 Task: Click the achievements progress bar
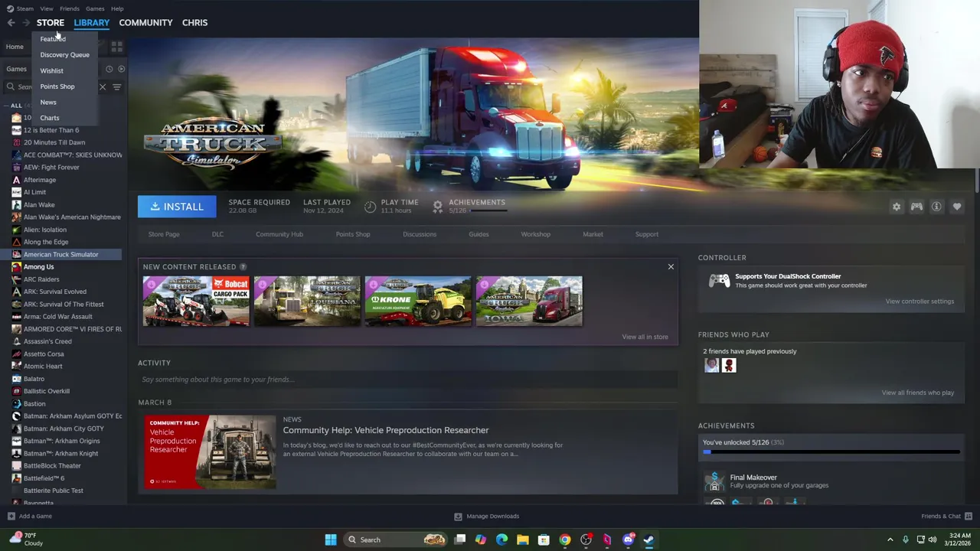pyautogui.click(x=831, y=452)
